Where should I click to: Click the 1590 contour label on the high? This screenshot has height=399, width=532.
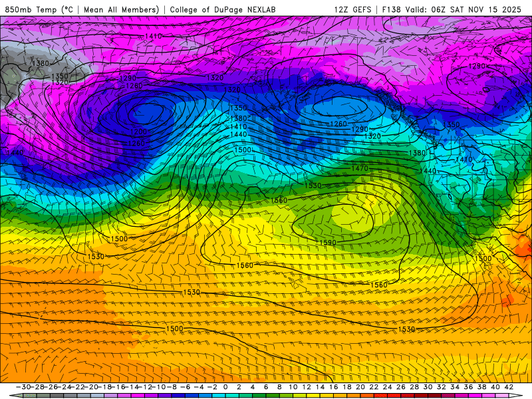pos(328,243)
